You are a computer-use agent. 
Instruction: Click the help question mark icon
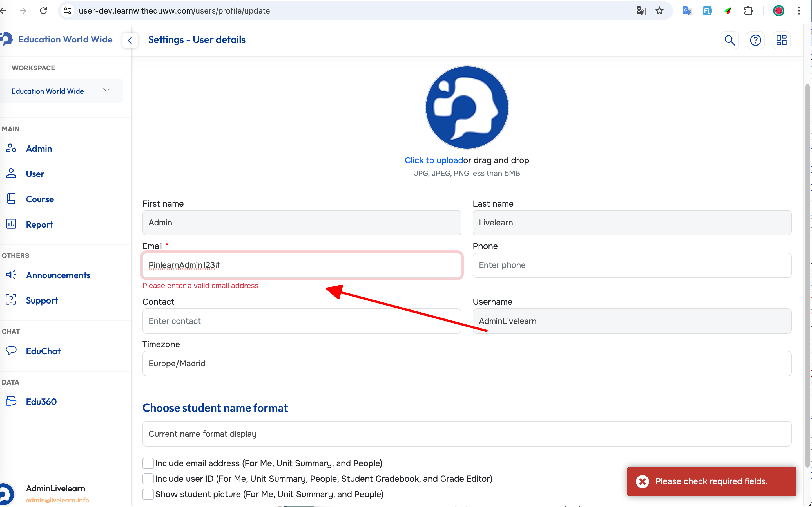(755, 40)
